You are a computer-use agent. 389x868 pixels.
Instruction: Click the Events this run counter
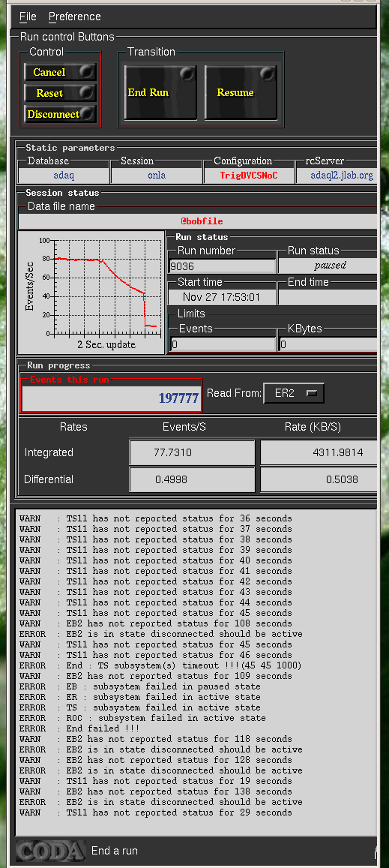112,398
